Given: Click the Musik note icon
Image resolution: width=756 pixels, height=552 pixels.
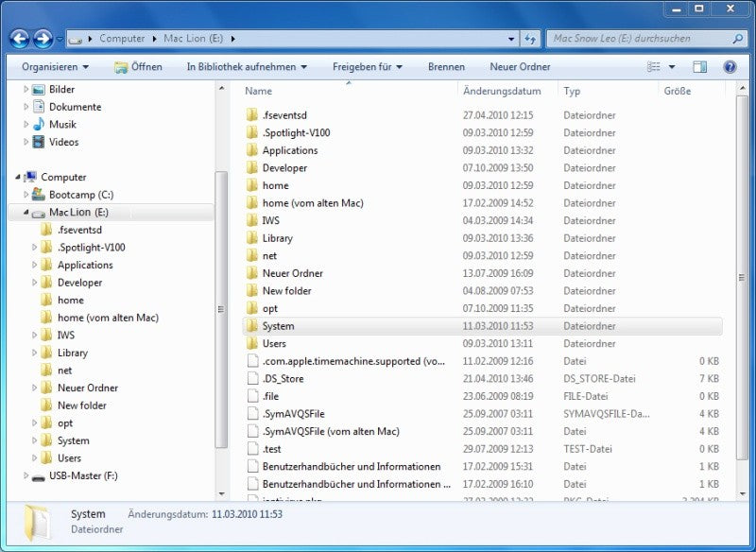Looking at the screenshot, I should point(39,125).
